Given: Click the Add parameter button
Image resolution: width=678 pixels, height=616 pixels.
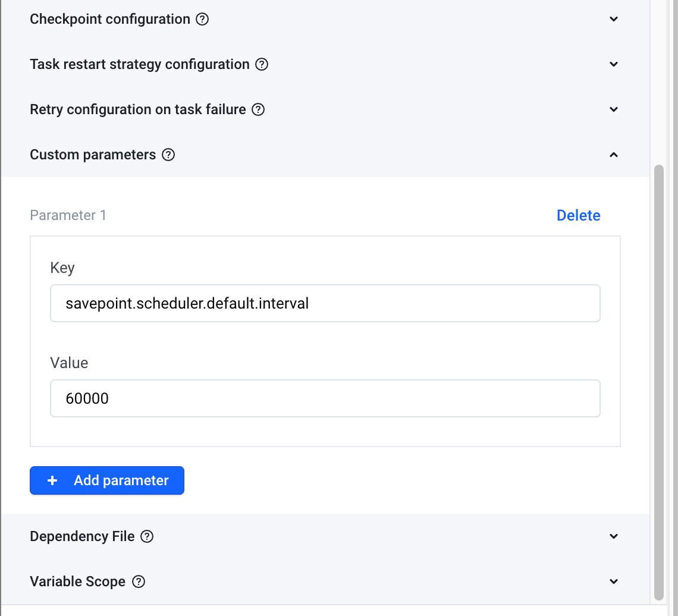Looking at the screenshot, I should [107, 480].
